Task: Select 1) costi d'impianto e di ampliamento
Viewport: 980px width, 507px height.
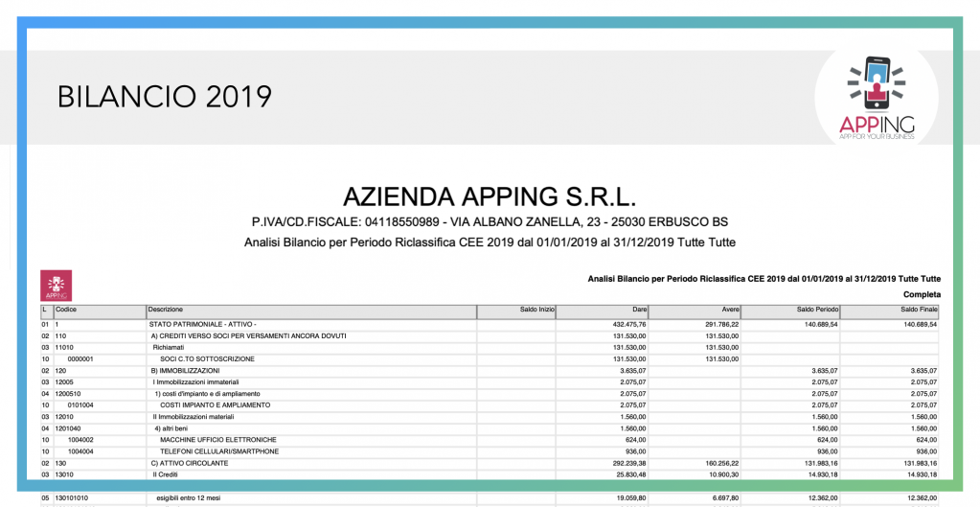Action: tap(208, 394)
